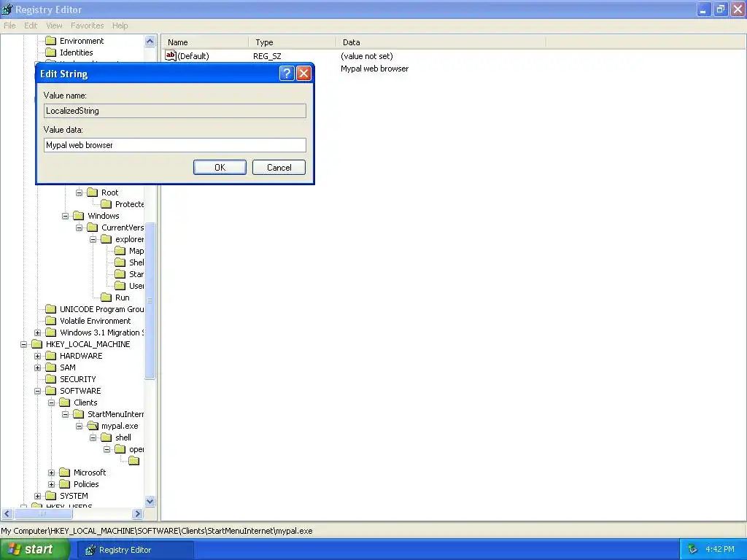Collapse the Root key

(79, 192)
